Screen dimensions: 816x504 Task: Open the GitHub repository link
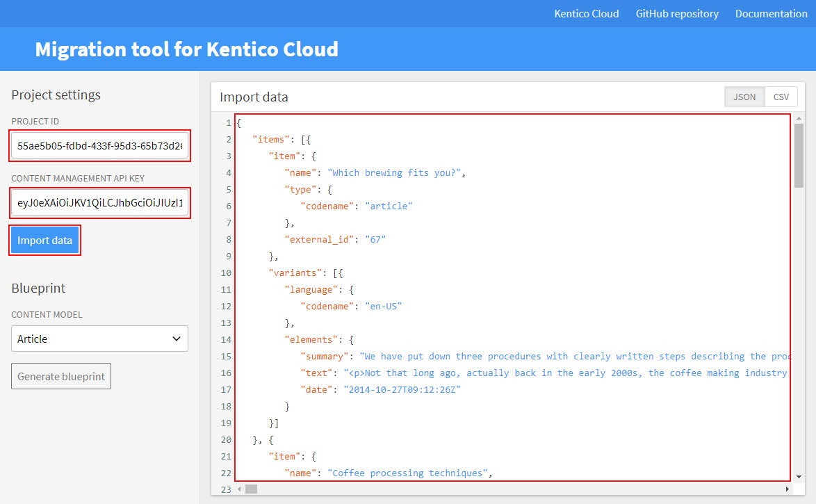[x=677, y=13]
